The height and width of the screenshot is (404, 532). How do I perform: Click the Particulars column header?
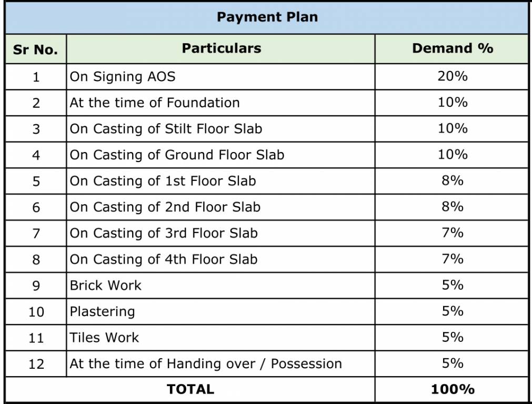tap(221, 48)
